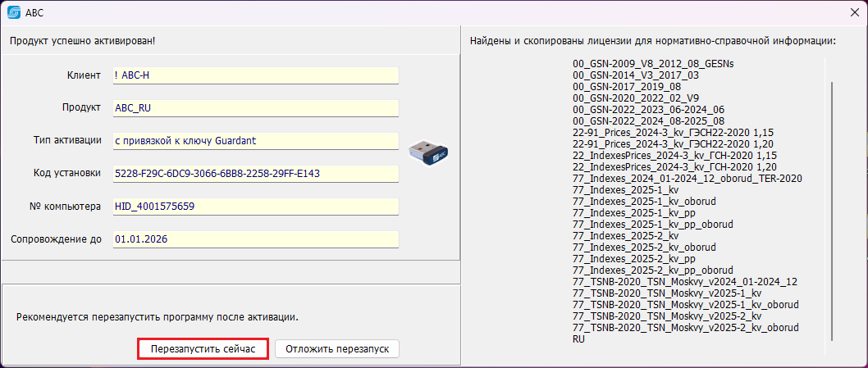Click the Тип активации field
The image size is (868, 368).
(256, 140)
